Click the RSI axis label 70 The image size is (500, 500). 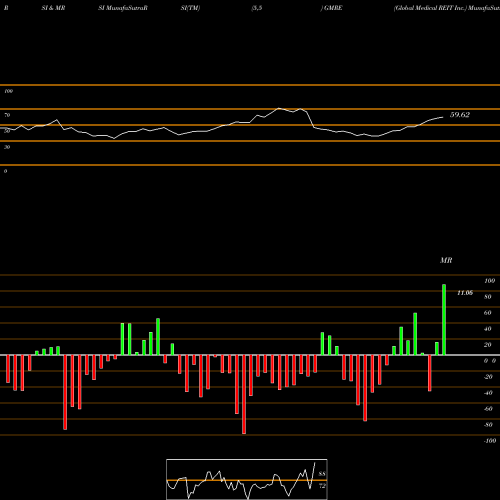[x=7, y=115]
